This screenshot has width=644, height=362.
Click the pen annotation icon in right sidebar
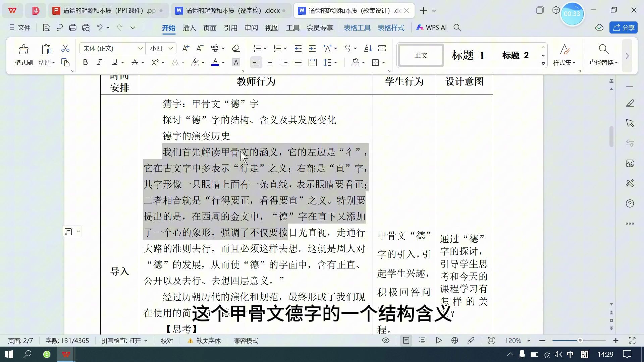point(630,104)
